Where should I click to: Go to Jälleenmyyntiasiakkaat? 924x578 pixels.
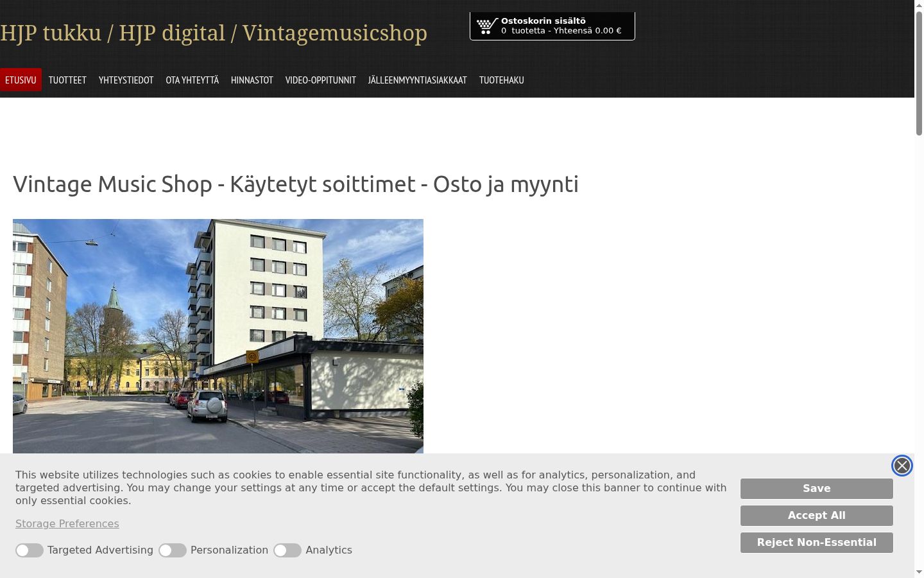coord(418,80)
